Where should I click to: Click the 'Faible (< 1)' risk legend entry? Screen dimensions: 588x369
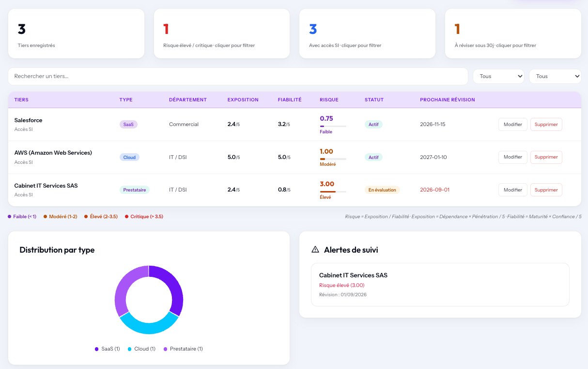(22, 217)
